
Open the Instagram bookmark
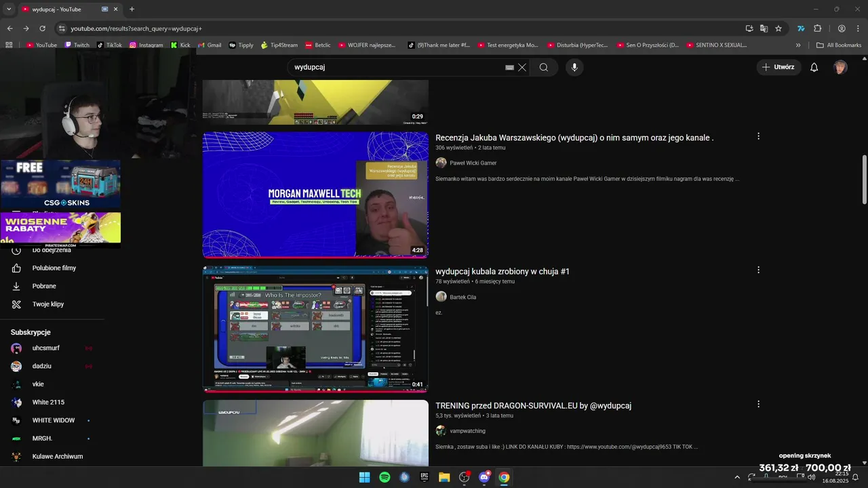click(x=146, y=45)
